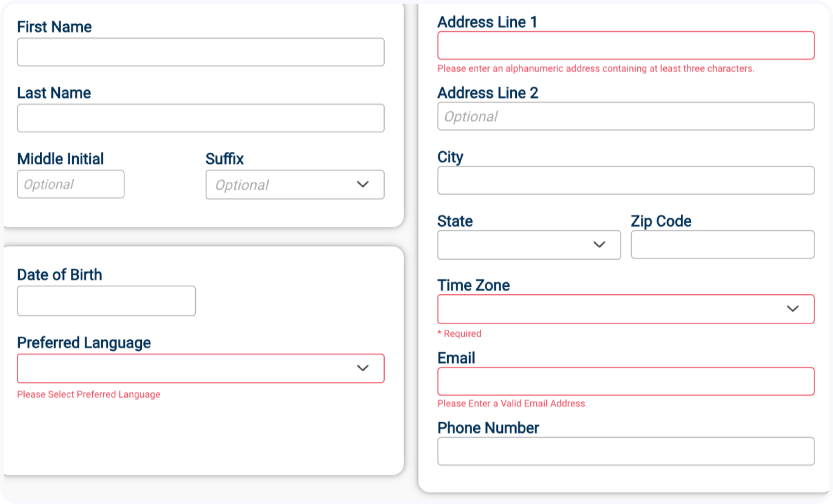Click the Email input field

(x=625, y=382)
